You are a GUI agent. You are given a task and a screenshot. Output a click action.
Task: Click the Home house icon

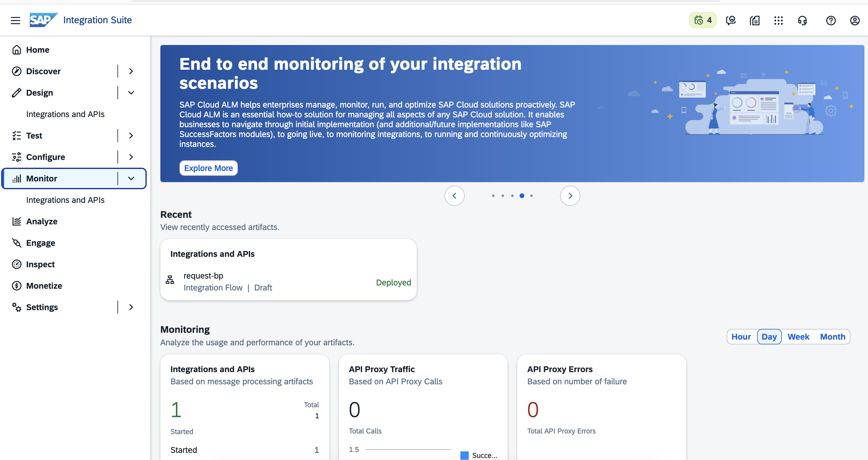click(x=16, y=50)
